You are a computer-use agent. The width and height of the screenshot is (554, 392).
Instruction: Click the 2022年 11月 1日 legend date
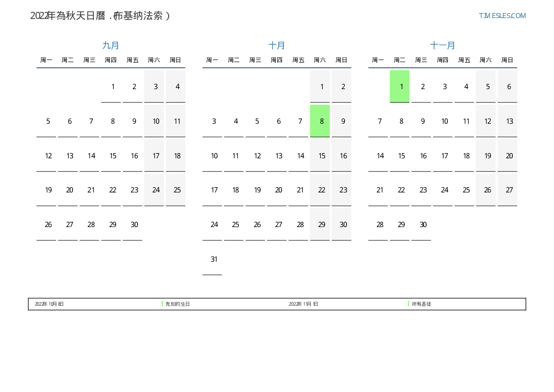[303, 304]
